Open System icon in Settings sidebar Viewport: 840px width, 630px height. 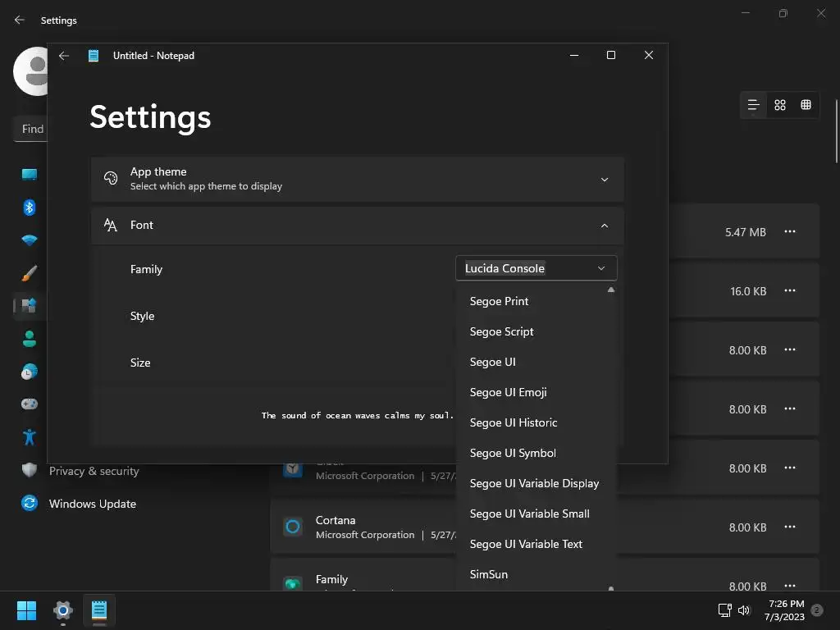point(30,174)
